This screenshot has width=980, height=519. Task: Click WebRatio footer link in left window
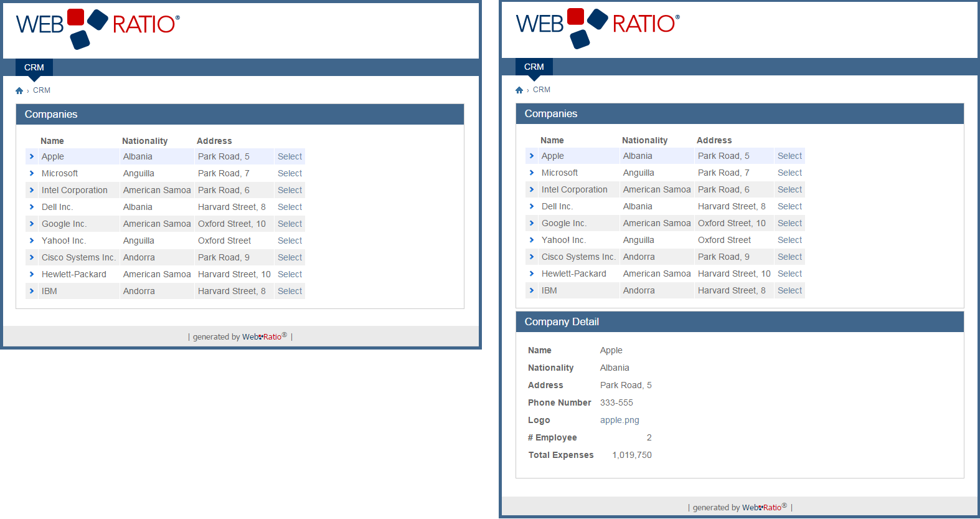pos(265,336)
